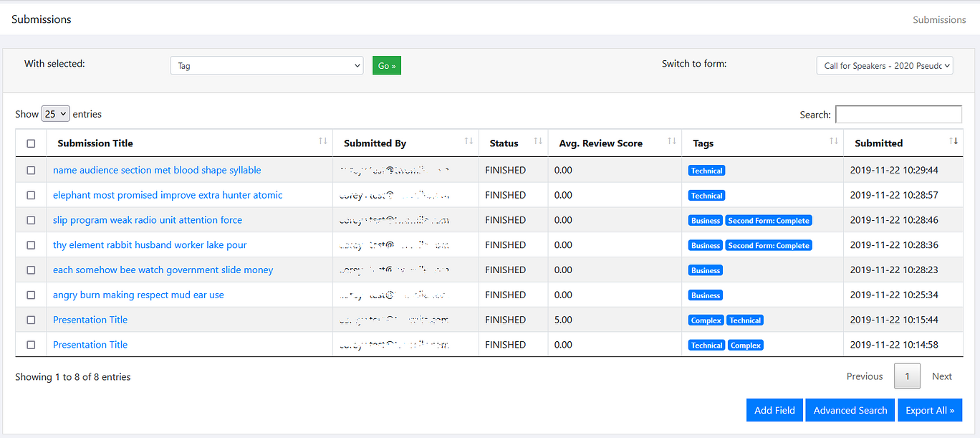This screenshot has width=980, height=438.
Task: Click the Tags column header text
Action: pyautogui.click(x=703, y=143)
